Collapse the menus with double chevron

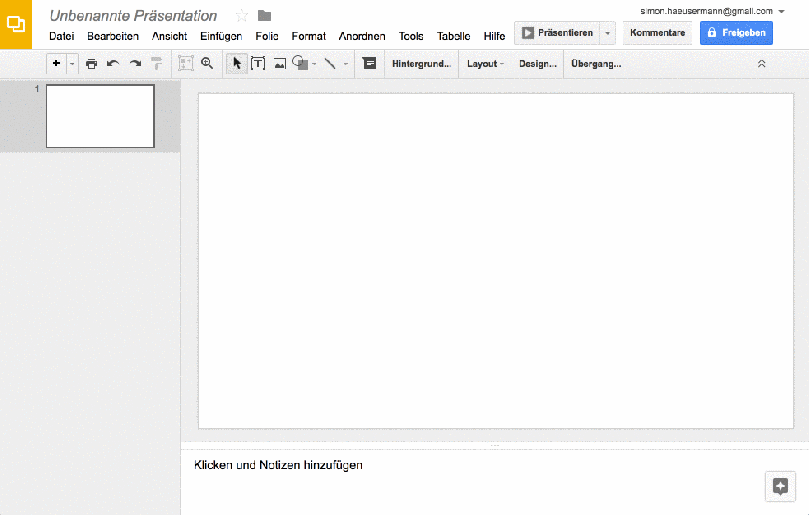[x=761, y=63]
